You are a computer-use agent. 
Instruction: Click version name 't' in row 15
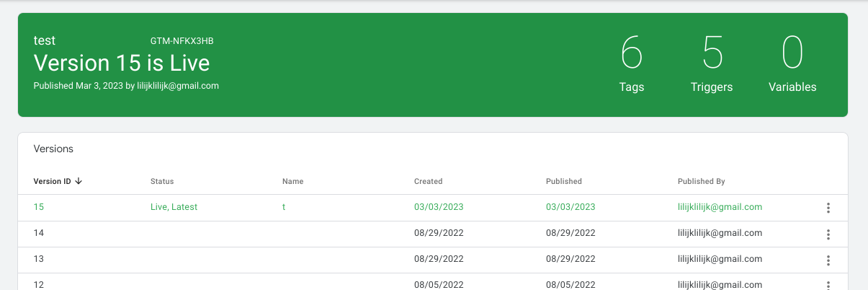tap(284, 207)
